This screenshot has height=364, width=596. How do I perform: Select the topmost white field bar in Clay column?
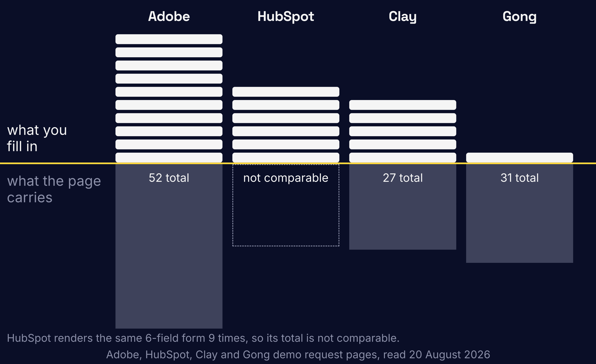(403, 105)
